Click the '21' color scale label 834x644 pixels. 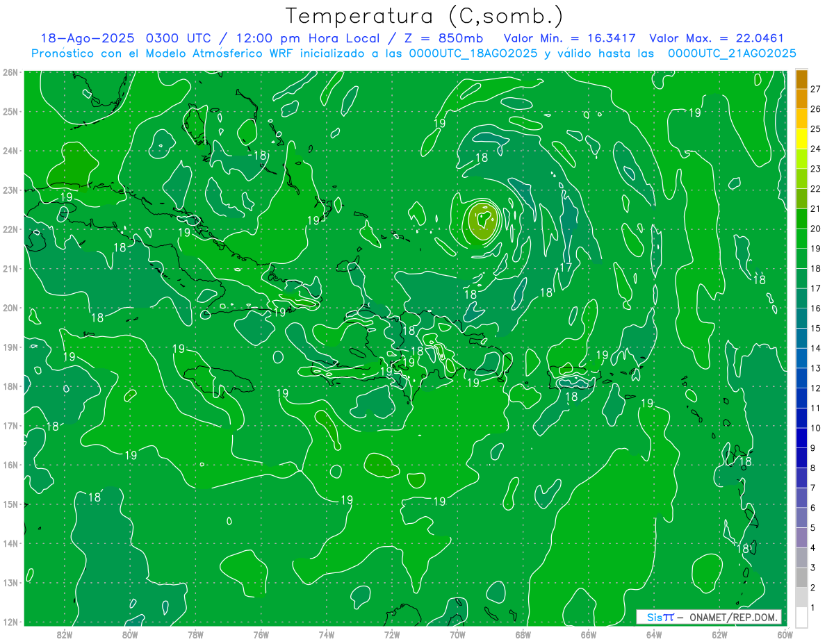tap(815, 209)
